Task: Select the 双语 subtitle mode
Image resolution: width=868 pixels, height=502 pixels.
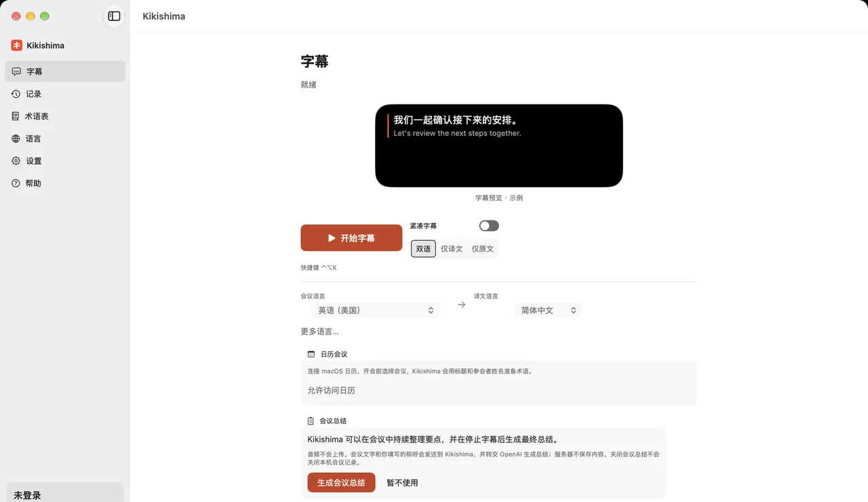Action: coord(424,249)
